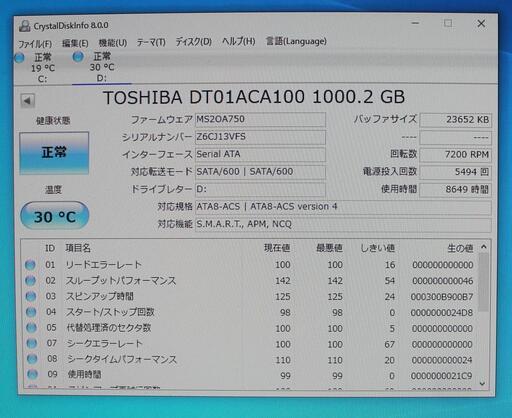Open the ファイル(F) menu
The image size is (512, 418).
click(x=35, y=44)
